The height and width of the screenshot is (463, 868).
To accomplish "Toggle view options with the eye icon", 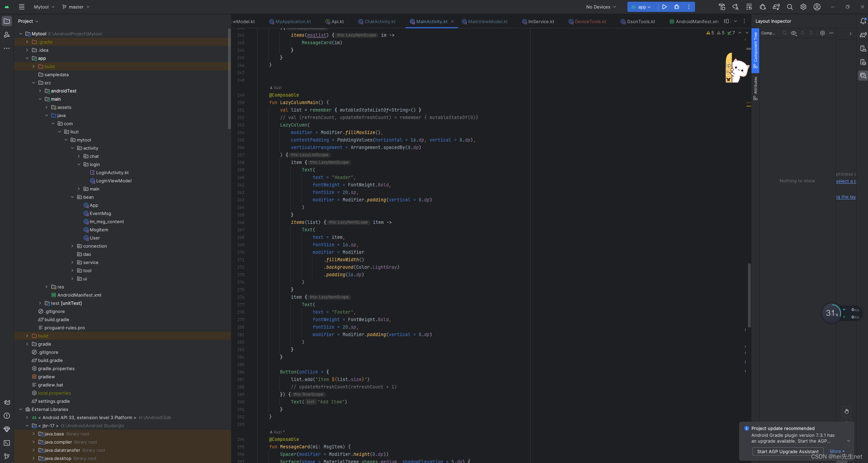I will (794, 33).
